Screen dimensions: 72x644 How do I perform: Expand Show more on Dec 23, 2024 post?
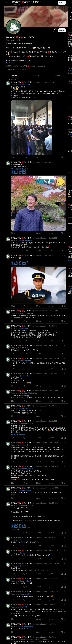tap(15, 529)
